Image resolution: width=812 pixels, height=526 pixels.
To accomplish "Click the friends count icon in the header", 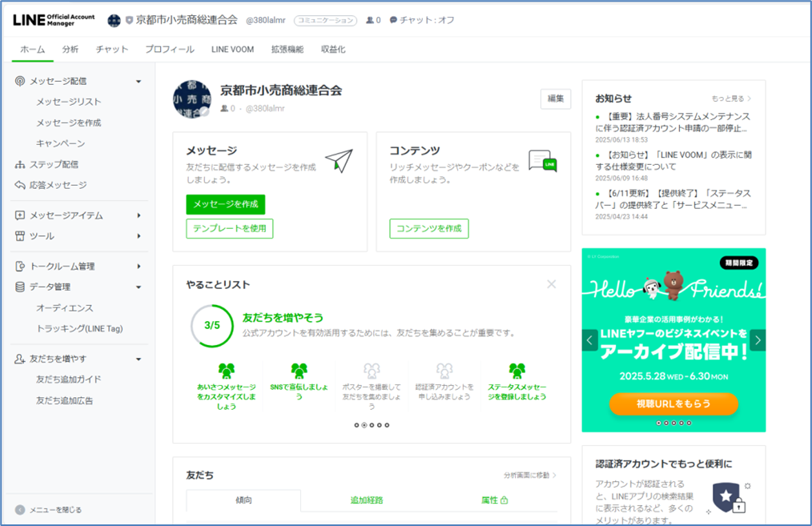I will click(x=370, y=20).
